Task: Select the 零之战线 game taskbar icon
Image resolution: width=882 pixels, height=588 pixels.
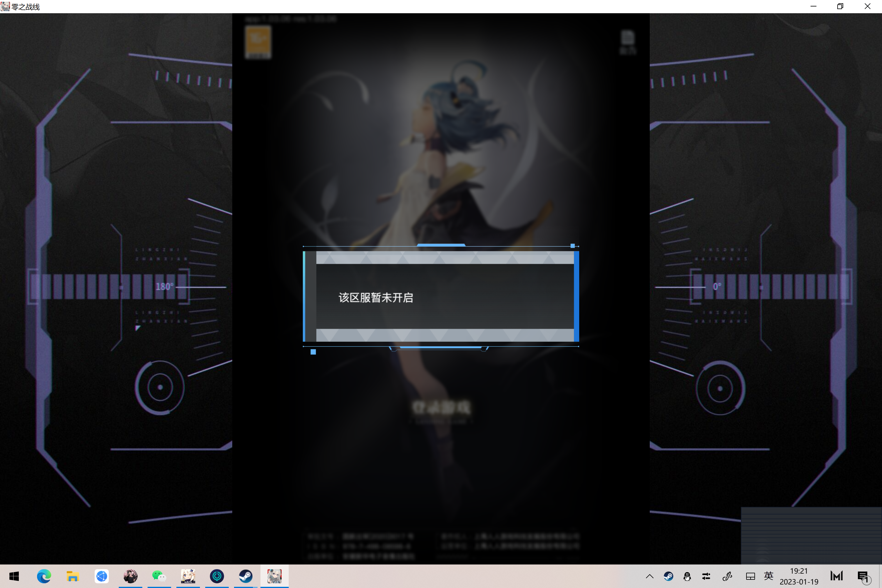Action: point(275,576)
